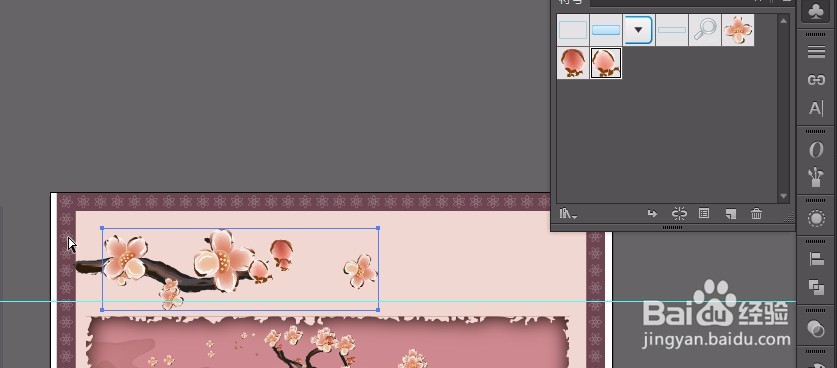Screen dimensions: 837x368
Task: Click the bottom-right selection handle
Action: click(x=378, y=310)
